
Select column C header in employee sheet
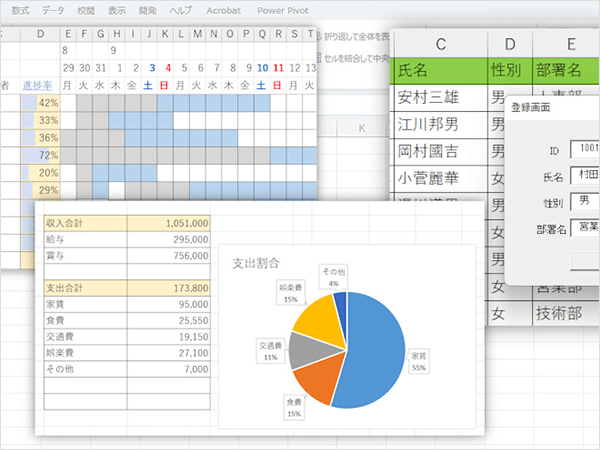(440, 44)
